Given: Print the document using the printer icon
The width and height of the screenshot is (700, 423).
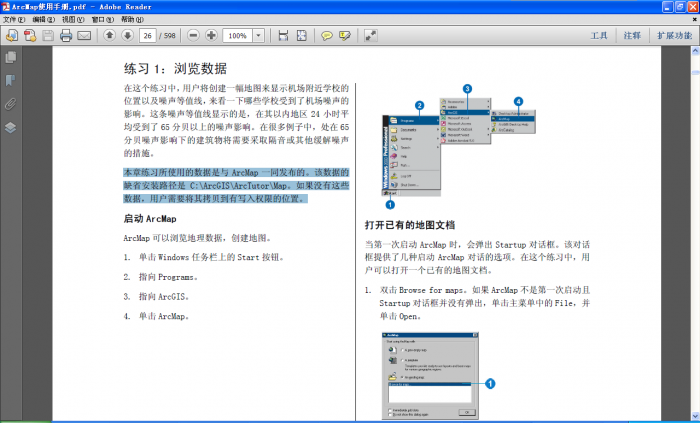Looking at the screenshot, I should 66,36.
